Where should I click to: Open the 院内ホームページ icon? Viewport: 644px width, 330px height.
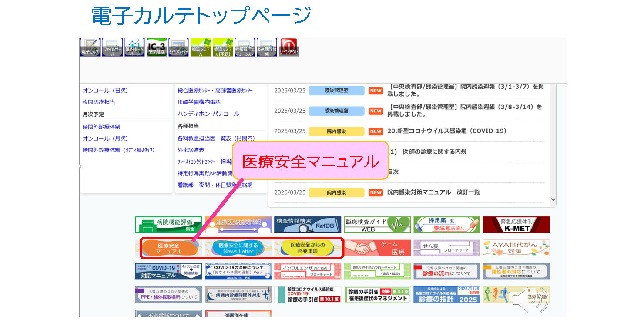pyautogui.click(x=134, y=47)
